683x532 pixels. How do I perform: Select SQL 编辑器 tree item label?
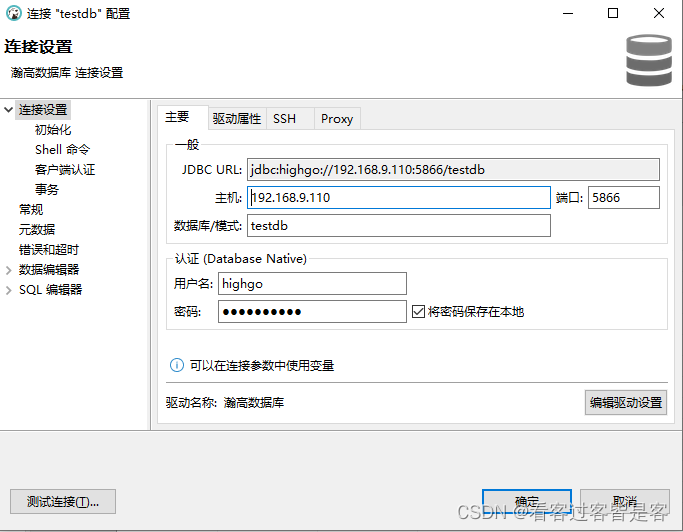tap(51, 290)
